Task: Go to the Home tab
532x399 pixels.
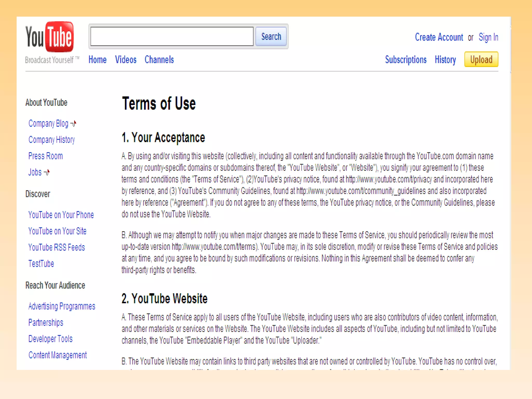Action: point(97,60)
